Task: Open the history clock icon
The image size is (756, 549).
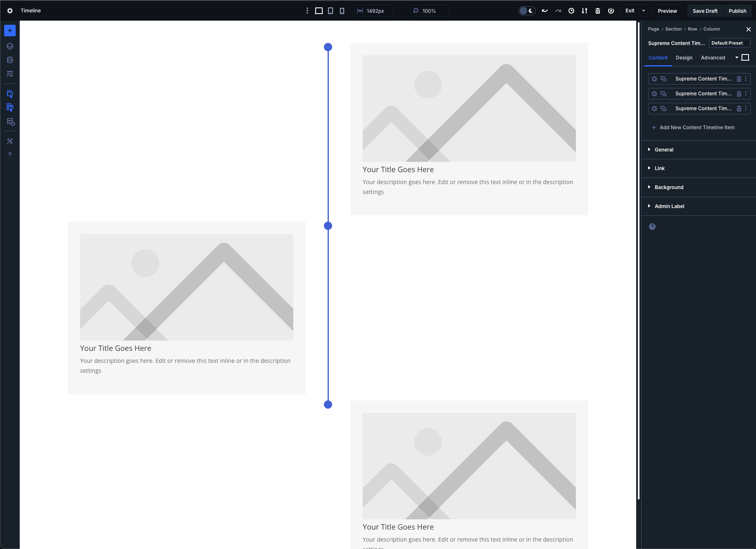Action: 571,11
